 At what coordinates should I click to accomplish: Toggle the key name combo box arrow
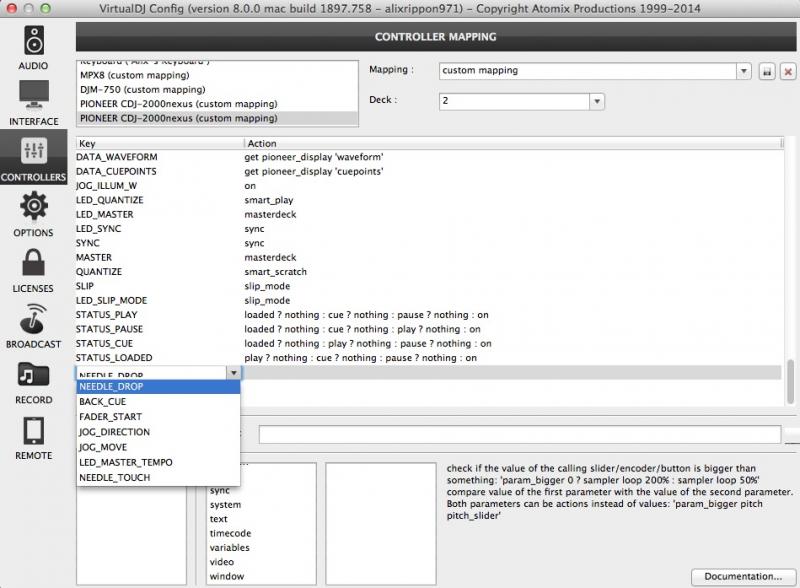coord(233,373)
